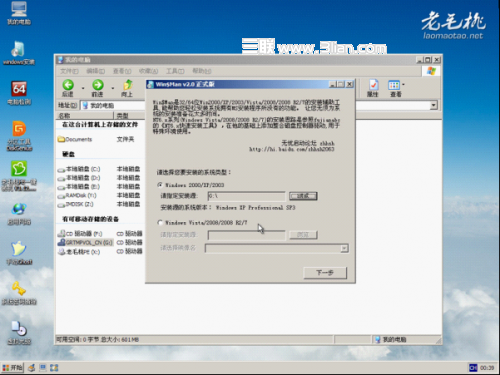Viewport: 500px width, 375px height.
Task: Open Properties icon in Explorer toolbar
Action: [373, 89]
